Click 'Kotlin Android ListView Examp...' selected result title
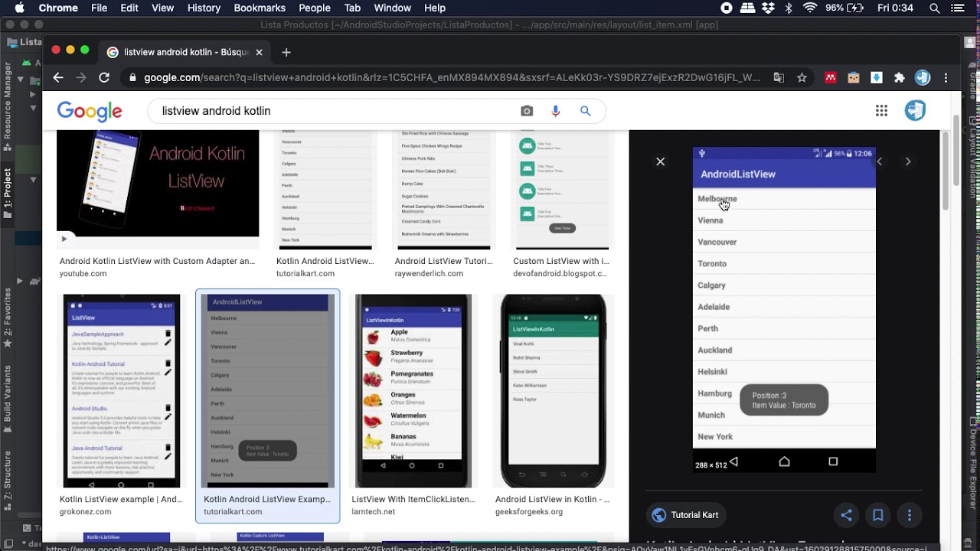The width and height of the screenshot is (980, 551). tap(267, 499)
